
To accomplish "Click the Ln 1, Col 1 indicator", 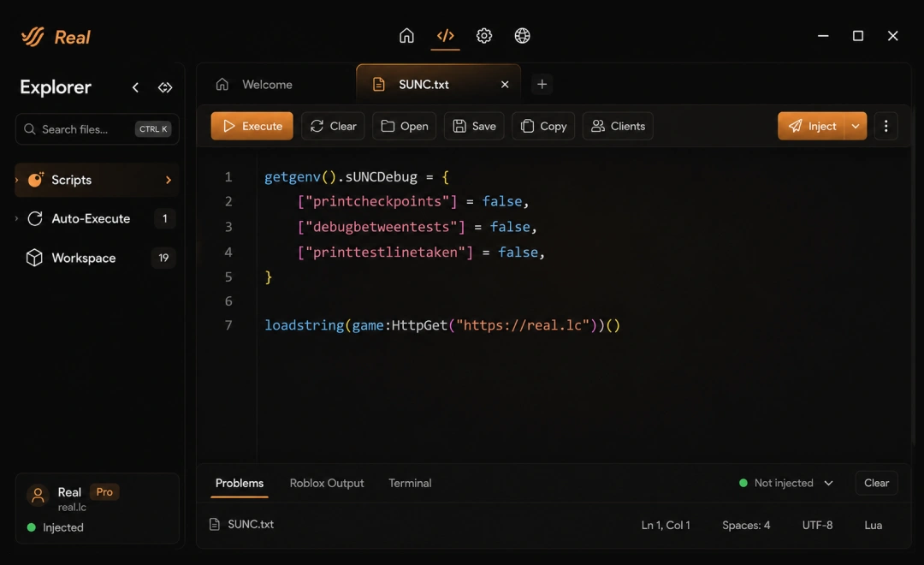I will tap(666, 525).
